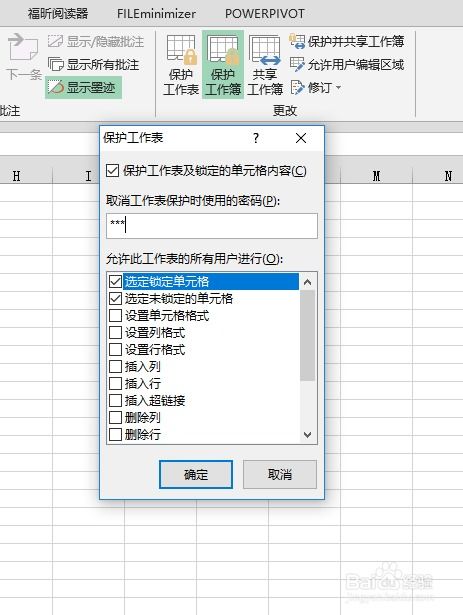Click the permissions list scrollbar thumb
Image resolution: width=463 pixels, height=615 pixels.
pos(308,335)
